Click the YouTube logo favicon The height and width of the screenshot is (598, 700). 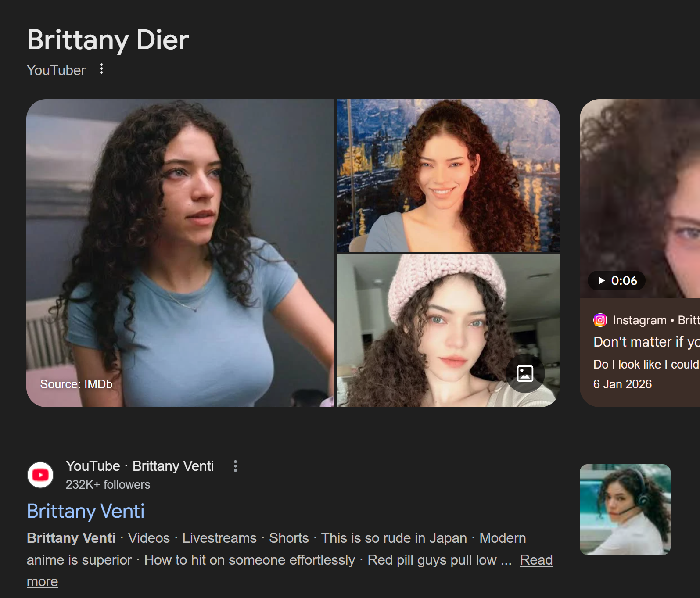point(40,475)
